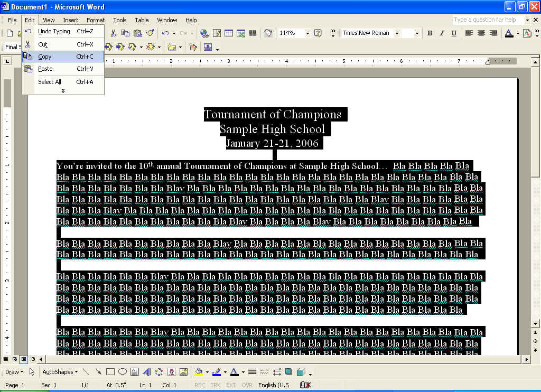The width and height of the screenshot is (541, 392).
Task: Click Copy in the Edit menu
Action: pyautogui.click(x=45, y=57)
